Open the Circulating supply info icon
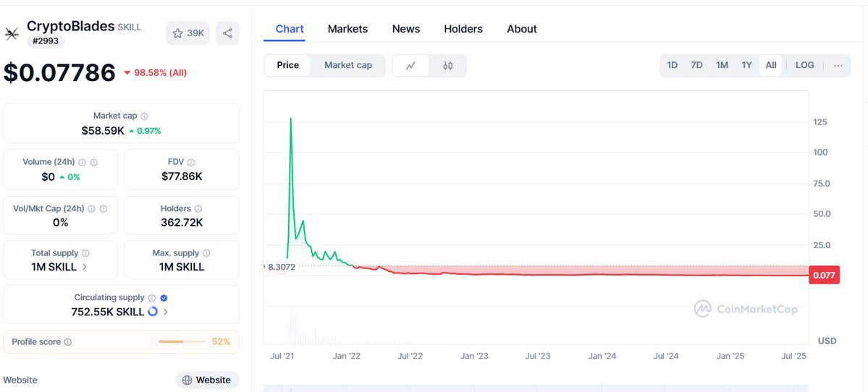The width and height of the screenshot is (868, 392). pos(152,297)
